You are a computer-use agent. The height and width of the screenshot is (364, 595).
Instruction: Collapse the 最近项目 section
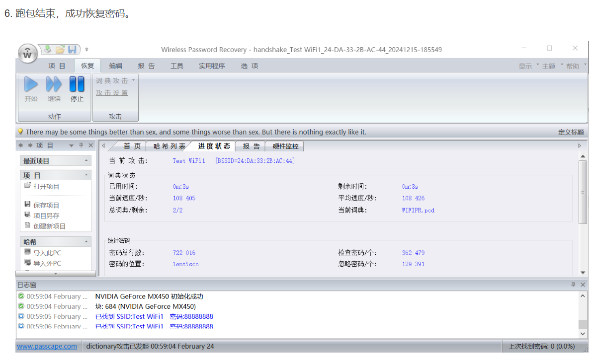coord(86,161)
